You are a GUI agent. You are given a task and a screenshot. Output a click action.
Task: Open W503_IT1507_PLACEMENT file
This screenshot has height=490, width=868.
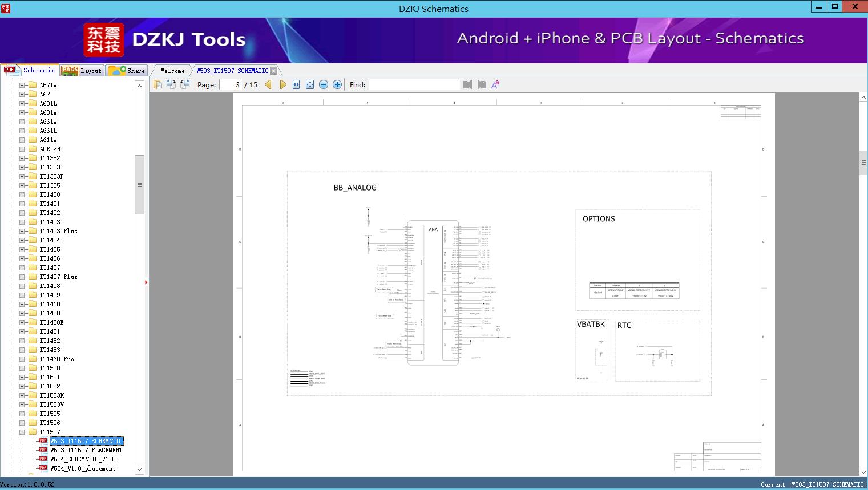click(x=86, y=450)
